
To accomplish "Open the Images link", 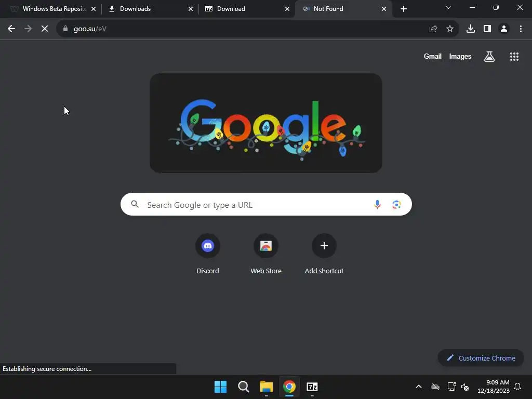I will (x=460, y=57).
